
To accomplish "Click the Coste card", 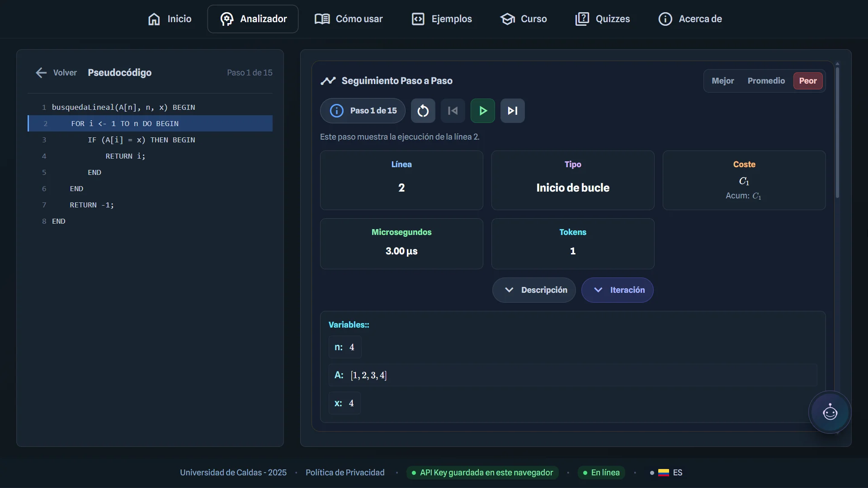I will click(744, 180).
